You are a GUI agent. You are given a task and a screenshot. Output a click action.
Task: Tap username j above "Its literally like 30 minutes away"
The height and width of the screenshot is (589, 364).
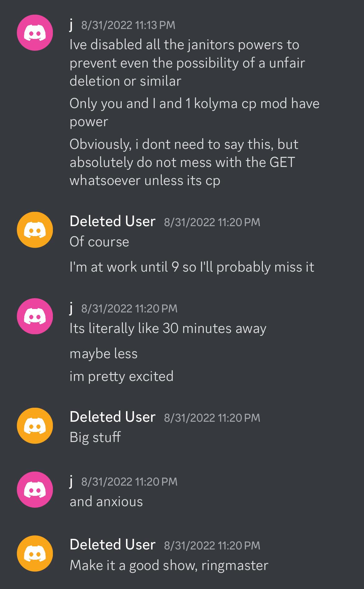tap(71, 308)
